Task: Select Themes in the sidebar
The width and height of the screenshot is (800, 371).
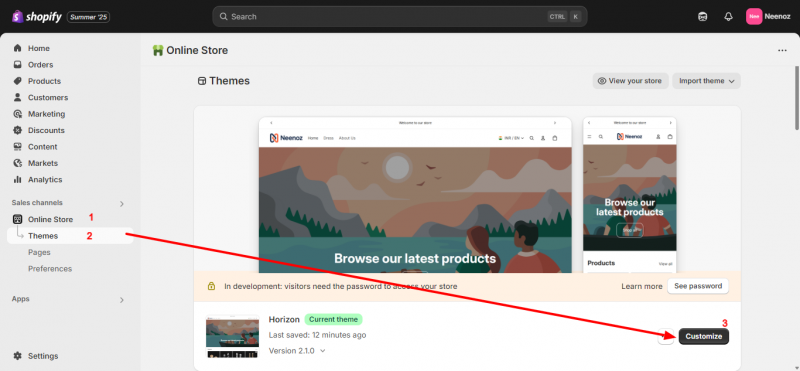Action: (70, 236)
